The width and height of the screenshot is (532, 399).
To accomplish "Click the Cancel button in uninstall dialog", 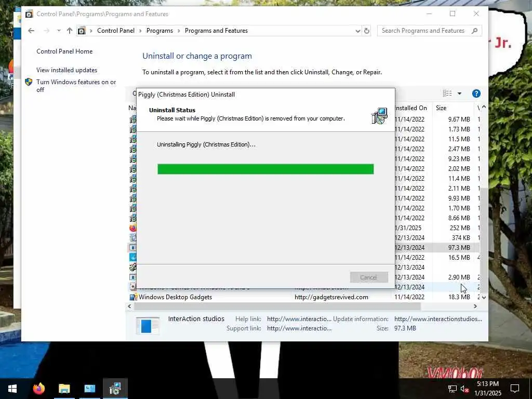I will 369,277.
